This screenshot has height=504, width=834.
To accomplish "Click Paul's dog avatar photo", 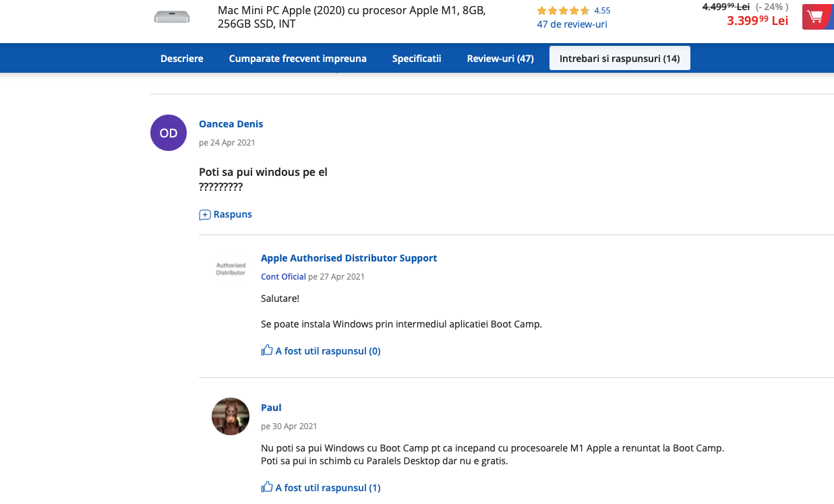I will [x=231, y=416].
